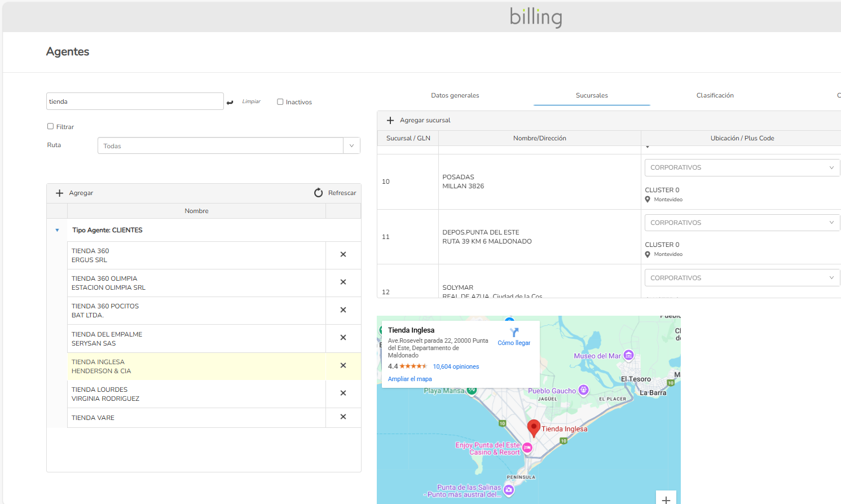Click X icon for TIENDA VARE
841x504 pixels.
click(343, 417)
